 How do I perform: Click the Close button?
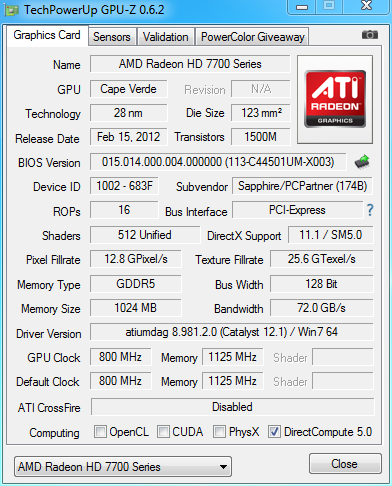(x=345, y=464)
